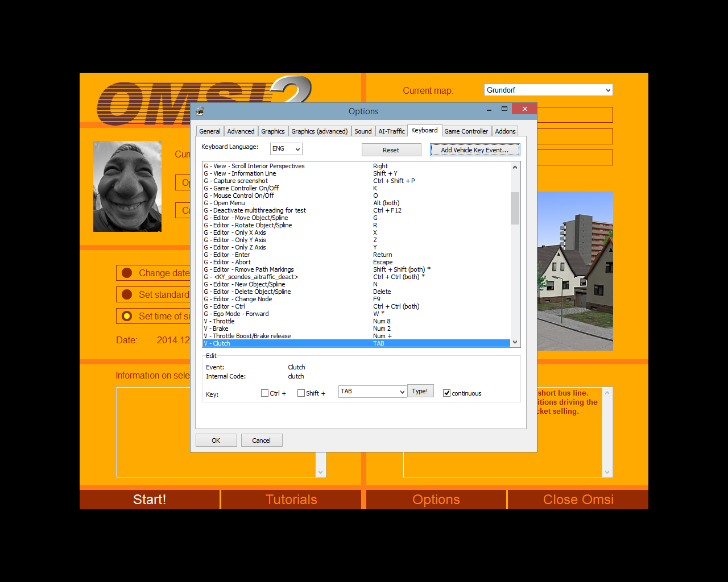Click the Type! button

420,391
